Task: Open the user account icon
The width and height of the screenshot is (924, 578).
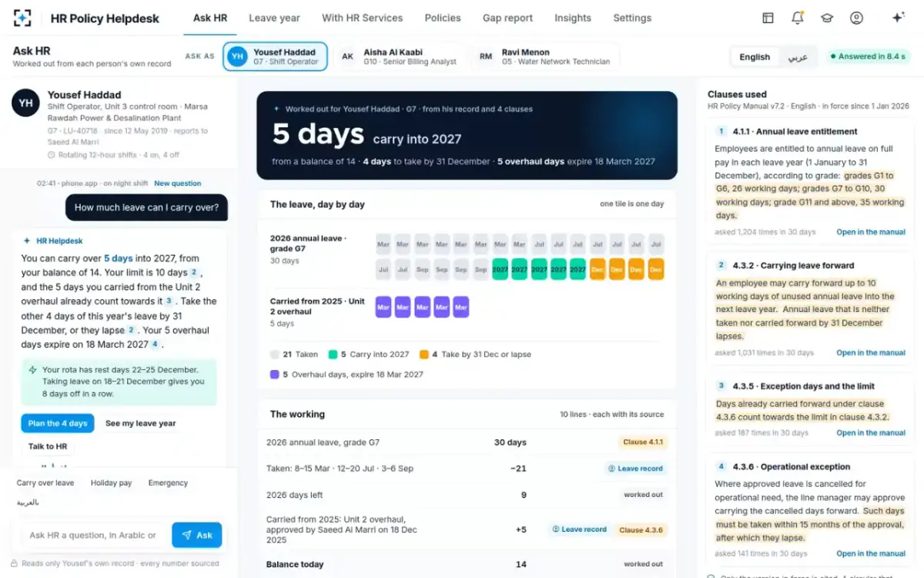Action: pyautogui.click(x=856, y=18)
